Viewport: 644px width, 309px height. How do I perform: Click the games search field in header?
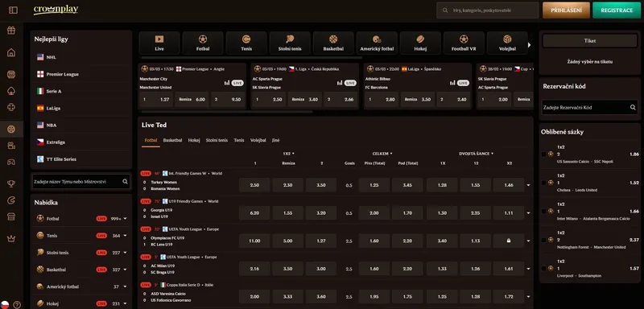pyautogui.click(x=488, y=10)
